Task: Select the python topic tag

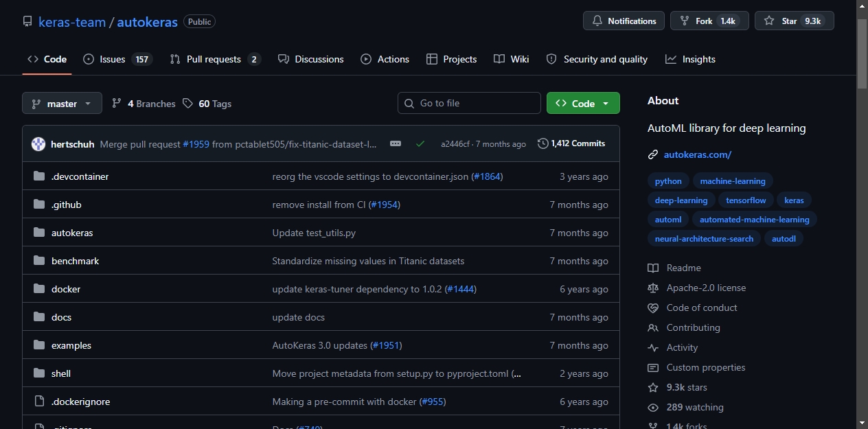Action: click(668, 181)
